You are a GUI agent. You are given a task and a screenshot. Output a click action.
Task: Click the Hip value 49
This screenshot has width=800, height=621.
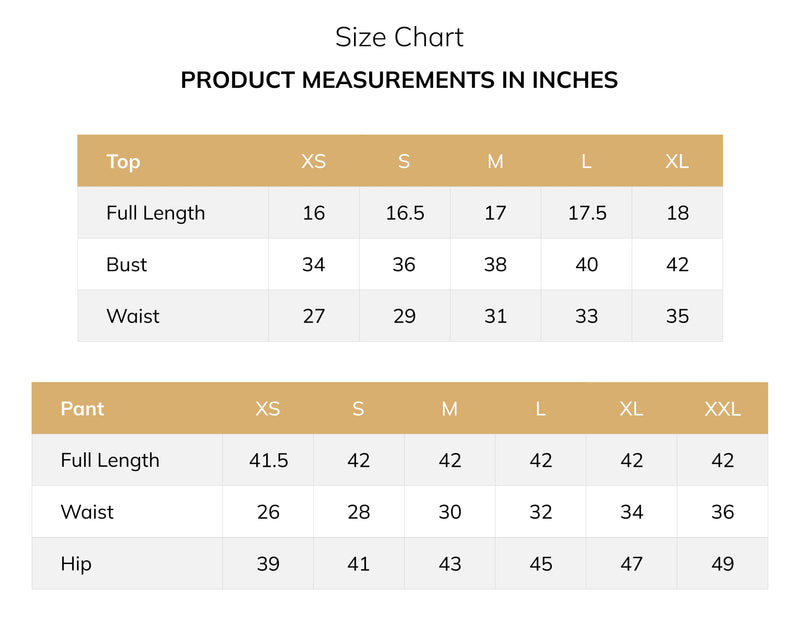tap(722, 564)
